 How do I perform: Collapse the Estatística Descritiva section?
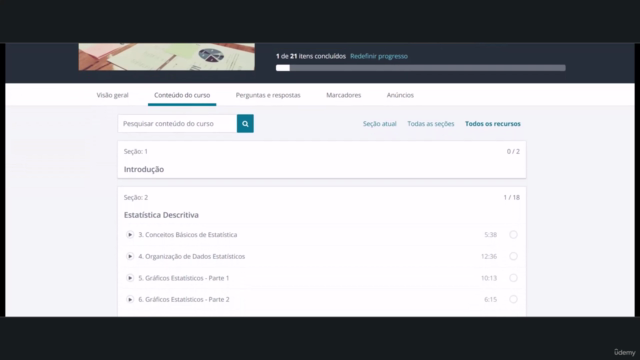pos(322,206)
